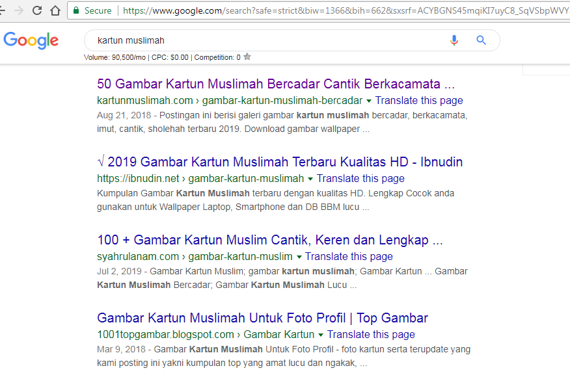Open the Ibnudin 2019 Gambar Kartun result
The image size is (570, 392).
(x=280, y=162)
